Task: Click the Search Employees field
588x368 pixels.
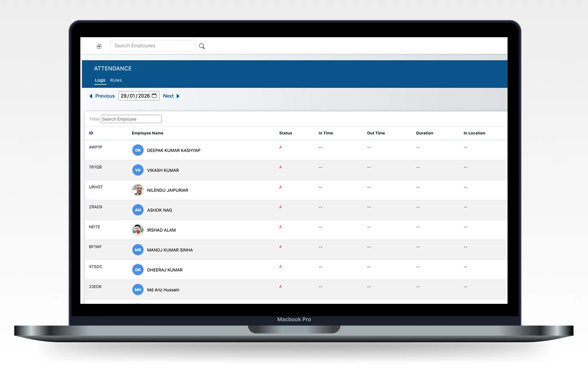Action: pyautogui.click(x=153, y=45)
